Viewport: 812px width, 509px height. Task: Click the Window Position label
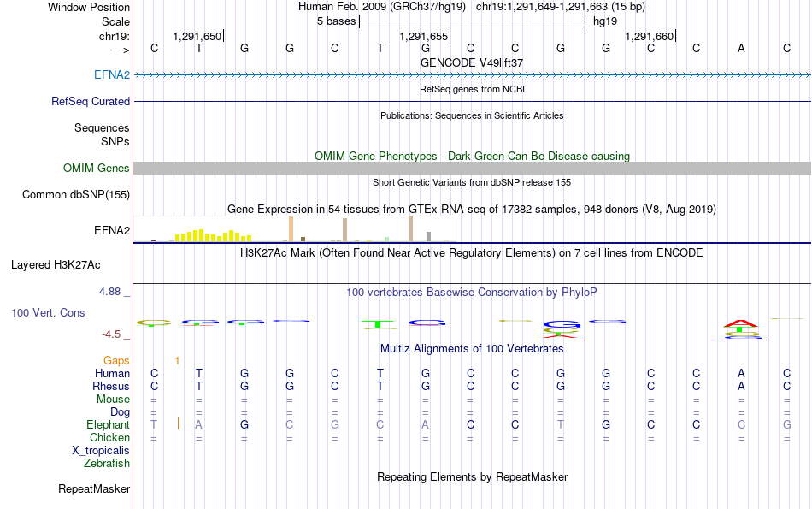click(89, 7)
